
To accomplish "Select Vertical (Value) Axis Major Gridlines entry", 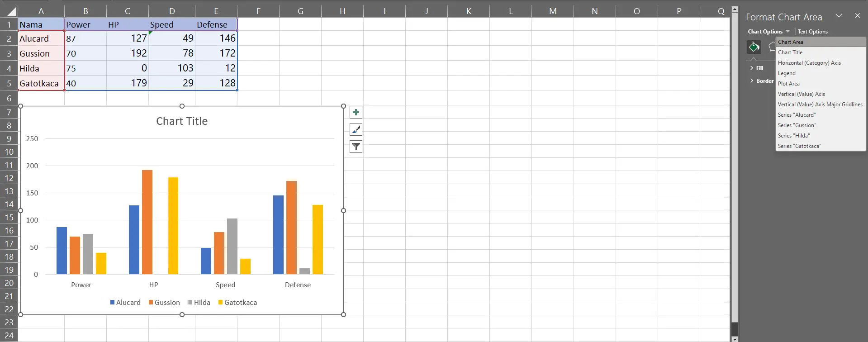I will [x=821, y=104].
